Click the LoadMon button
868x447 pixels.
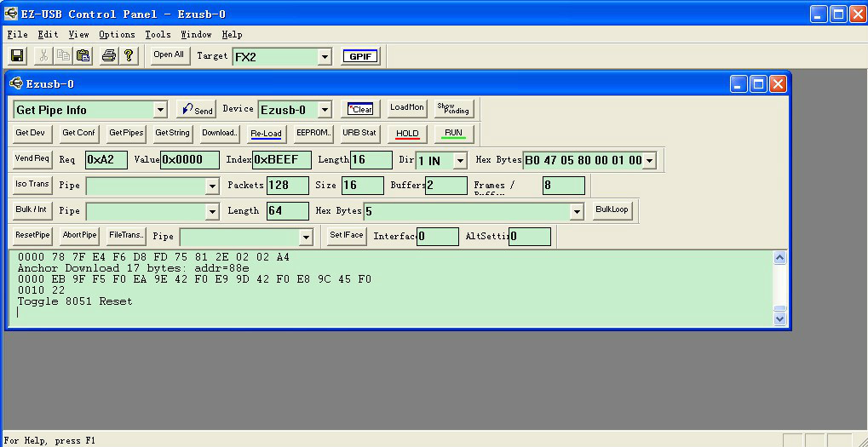407,108
